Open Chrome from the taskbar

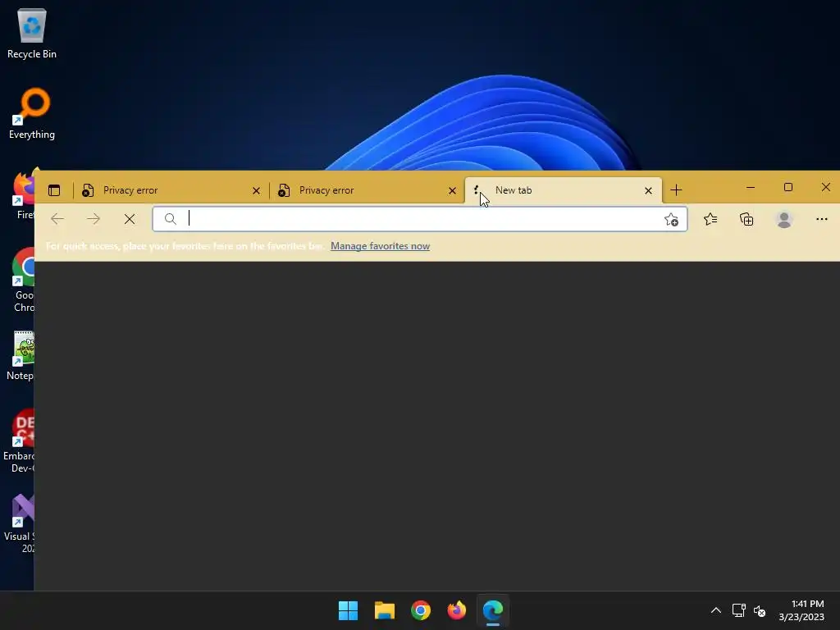tap(421, 610)
